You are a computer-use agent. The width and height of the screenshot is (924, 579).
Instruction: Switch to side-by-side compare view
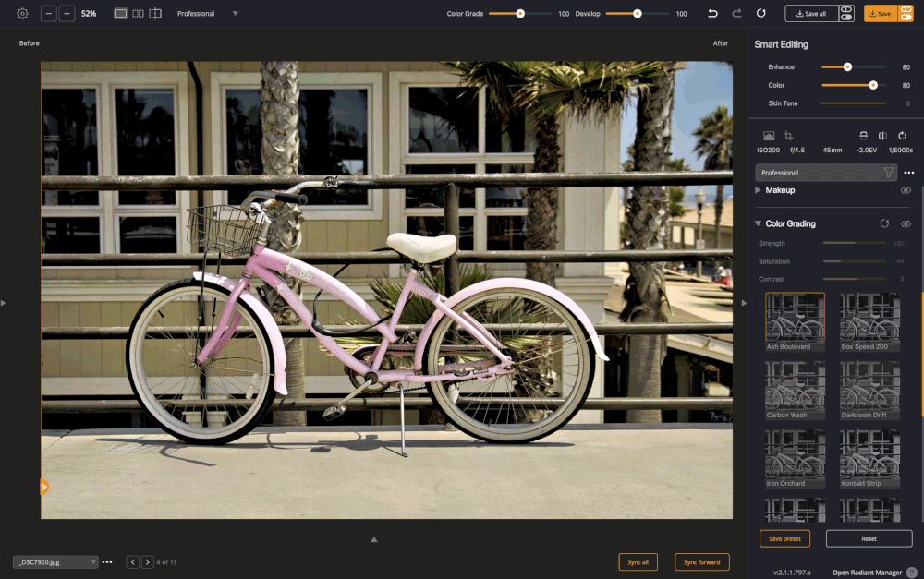[x=138, y=14]
